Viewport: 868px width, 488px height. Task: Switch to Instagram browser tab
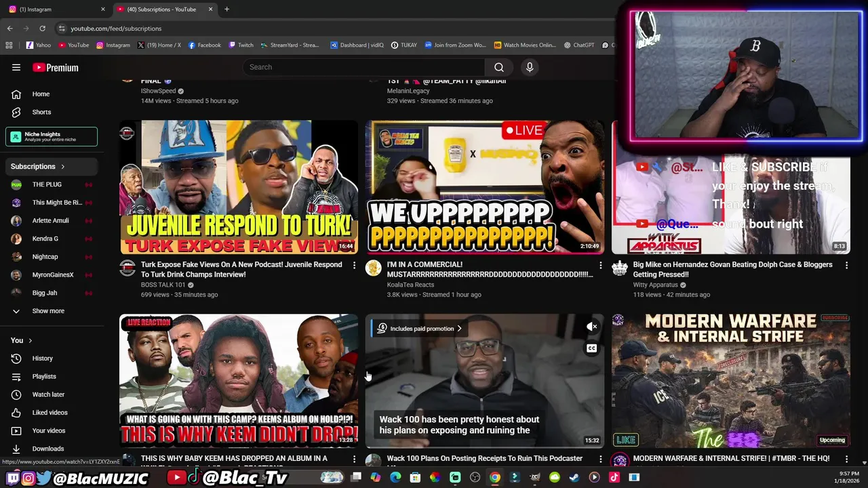(56, 9)
